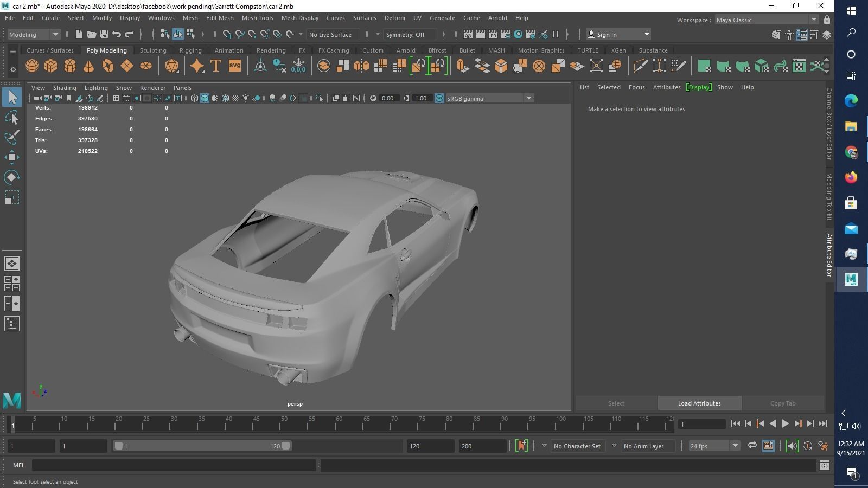Open the Modeling menu set dropdown

34,34
